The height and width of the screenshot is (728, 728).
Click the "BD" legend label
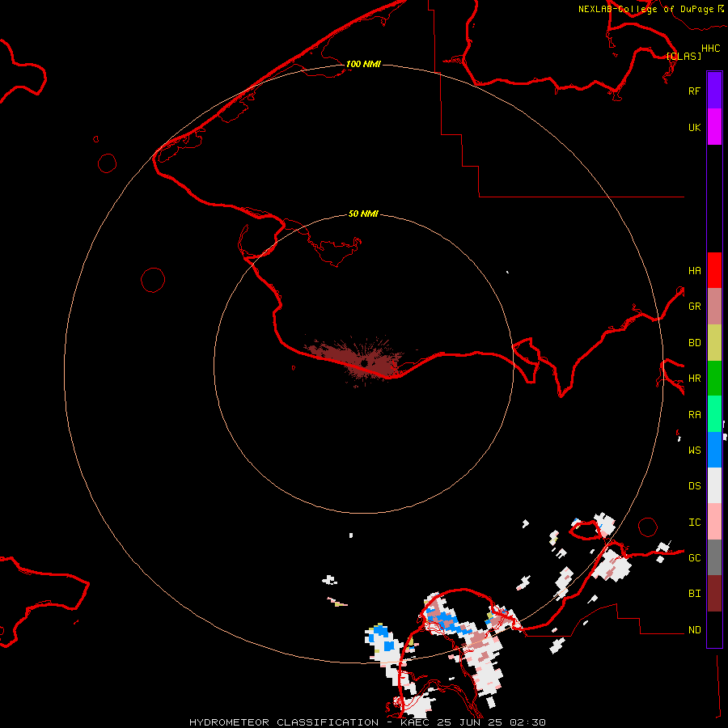click(695, 343)
